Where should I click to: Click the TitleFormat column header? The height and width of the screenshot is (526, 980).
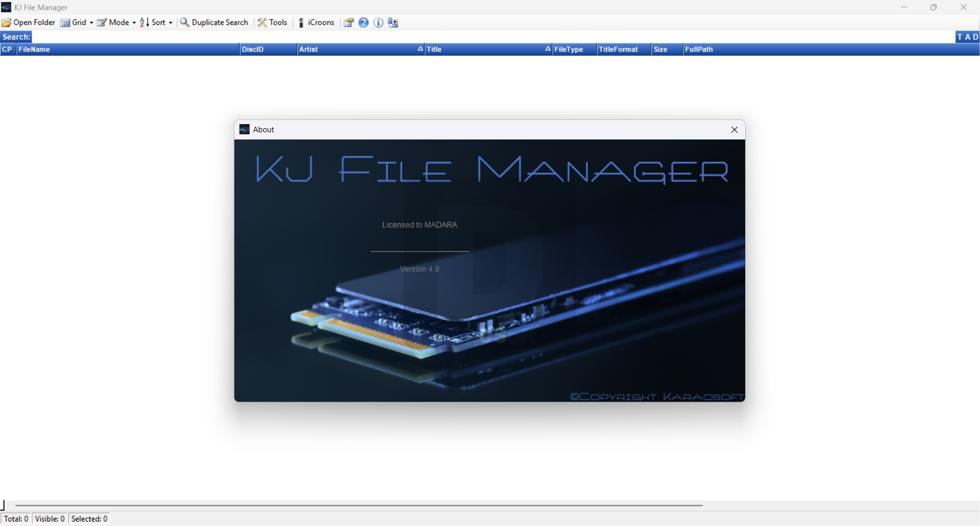pos(624,50)
